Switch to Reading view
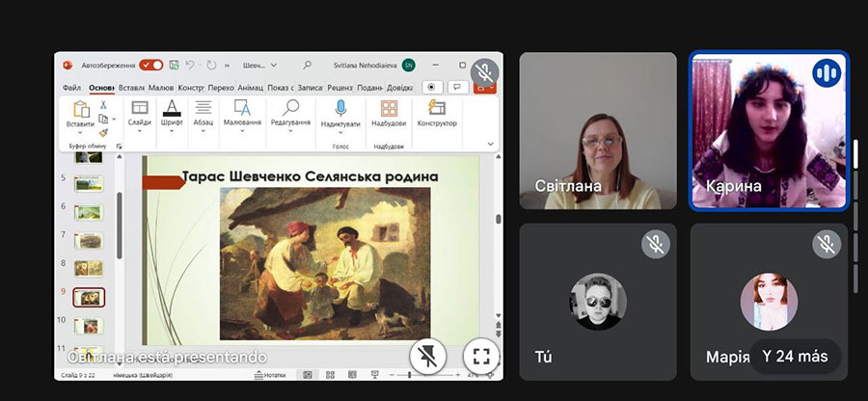868x401 pixels. tap(353, 375)
